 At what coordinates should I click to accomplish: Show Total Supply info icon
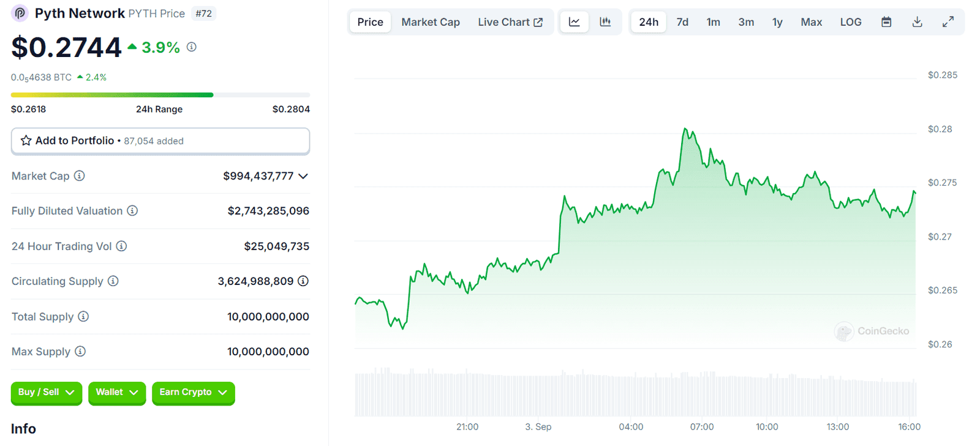(83, 317)
